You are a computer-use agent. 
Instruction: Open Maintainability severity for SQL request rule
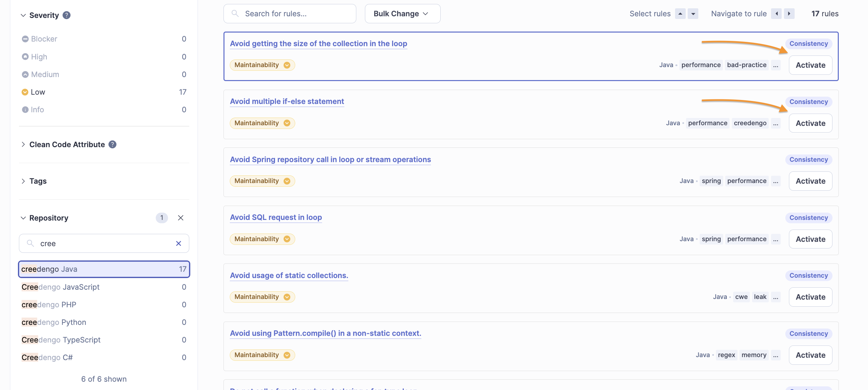pos(262,239)
